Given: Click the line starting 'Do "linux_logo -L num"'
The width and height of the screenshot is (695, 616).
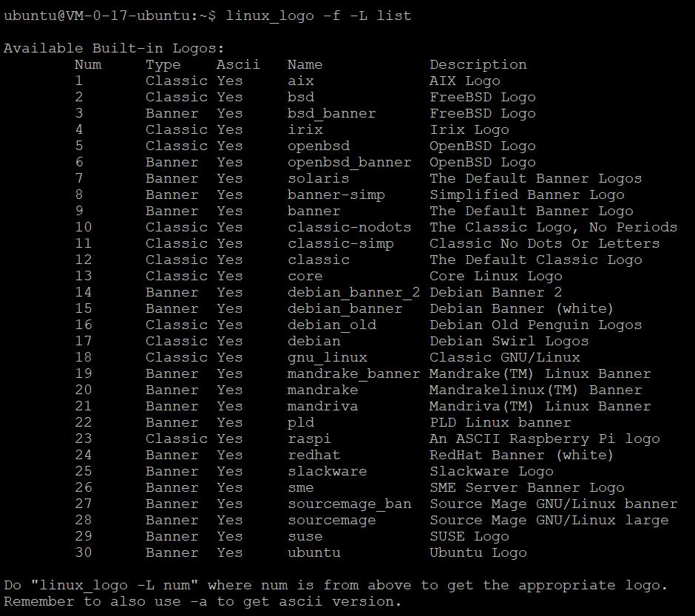Looking at the screenshot, I should [336, 586].
